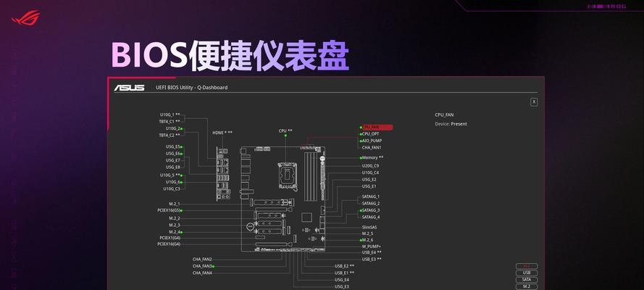644x290 pixels.
Task: Select the U10G_2 port label
Action: pyautogui.click(x=172, y=128)
